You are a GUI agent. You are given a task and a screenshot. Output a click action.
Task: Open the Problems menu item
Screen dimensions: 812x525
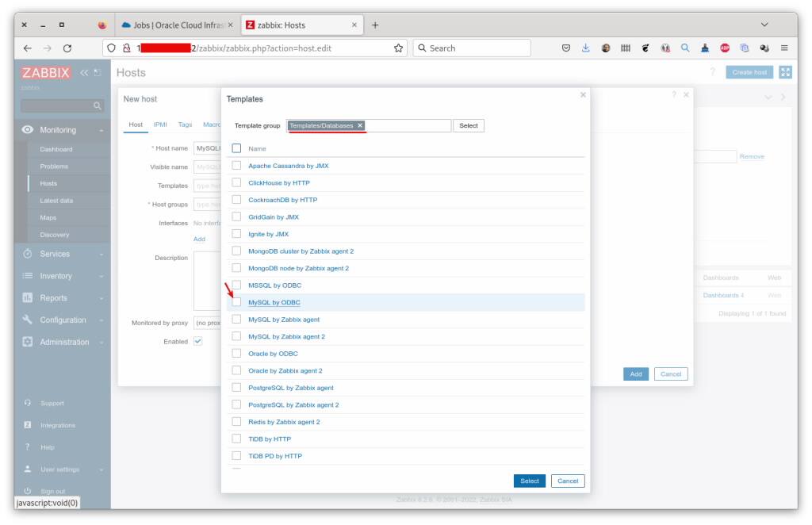pyautogui.click(x=54, y=167)
